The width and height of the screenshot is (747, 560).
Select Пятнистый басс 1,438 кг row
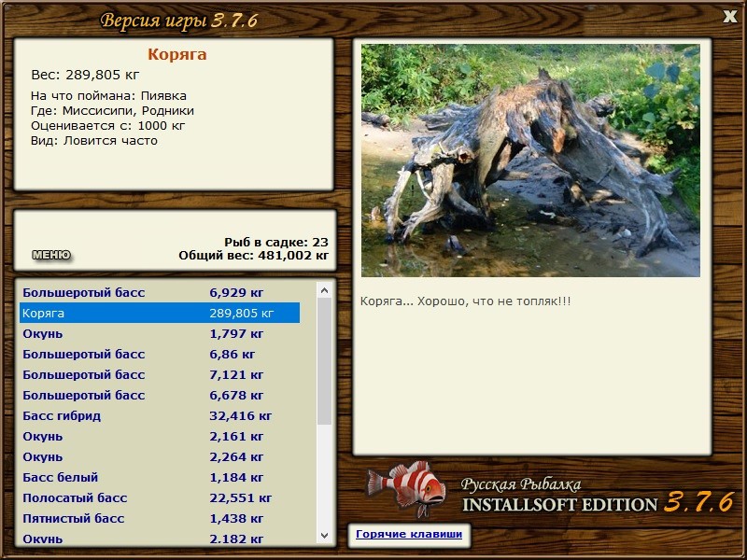pyautogui.click(x=160, y=518)
